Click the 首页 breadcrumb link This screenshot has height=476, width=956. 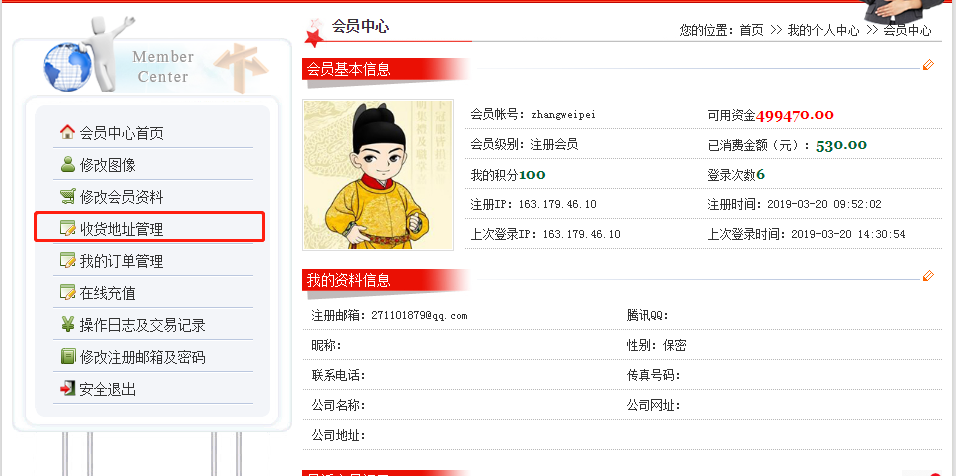click(x=751, y=30)
